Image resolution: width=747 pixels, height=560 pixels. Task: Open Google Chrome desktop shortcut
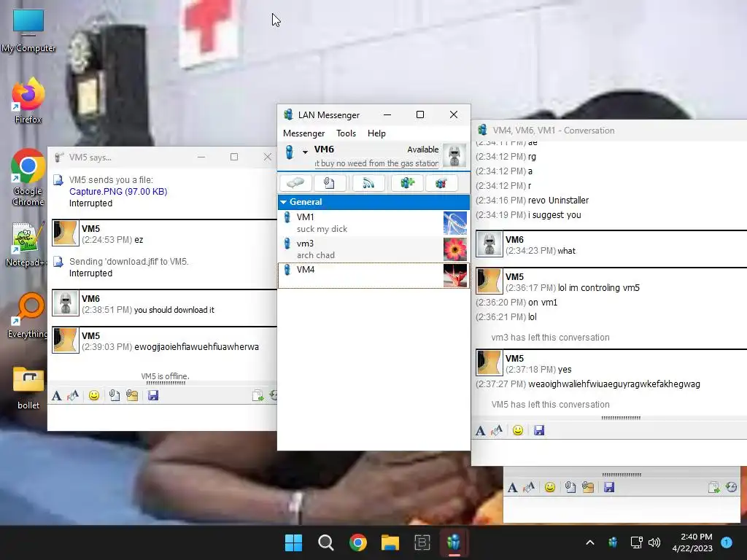pyautogui.click(x=28, y=177)
